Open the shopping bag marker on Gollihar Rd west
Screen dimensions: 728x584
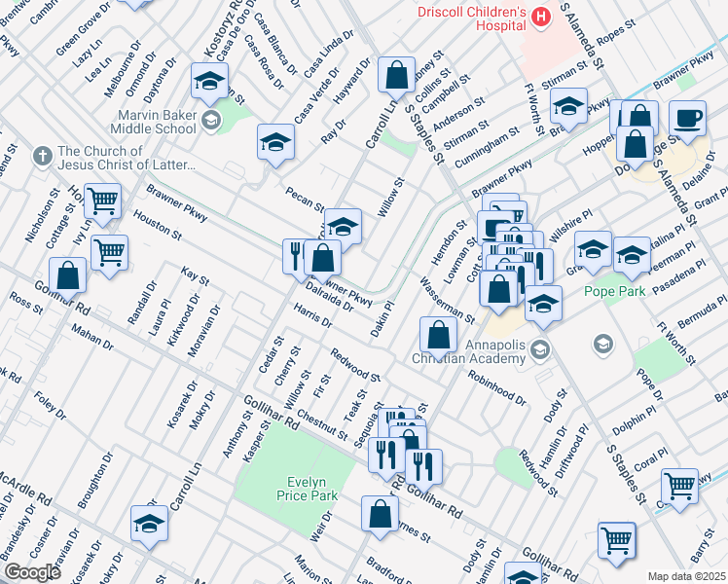68,276
